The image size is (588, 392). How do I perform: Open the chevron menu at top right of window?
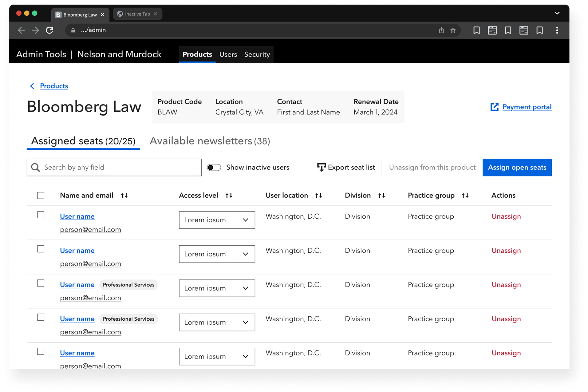[x=557, y=13]
